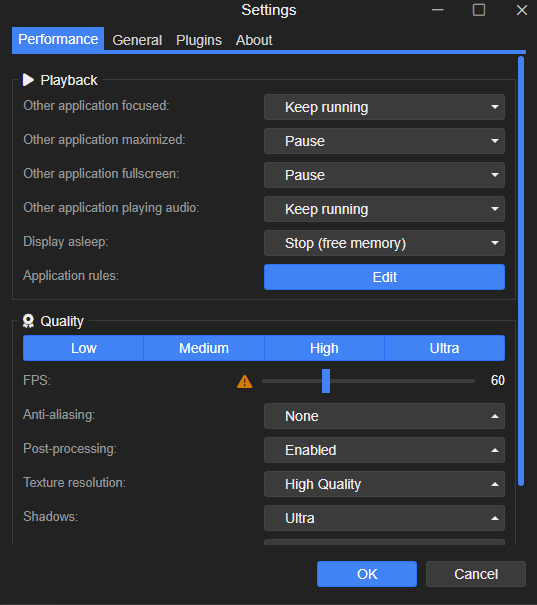Open the Other application playing audio dropdown

[384, 209]
